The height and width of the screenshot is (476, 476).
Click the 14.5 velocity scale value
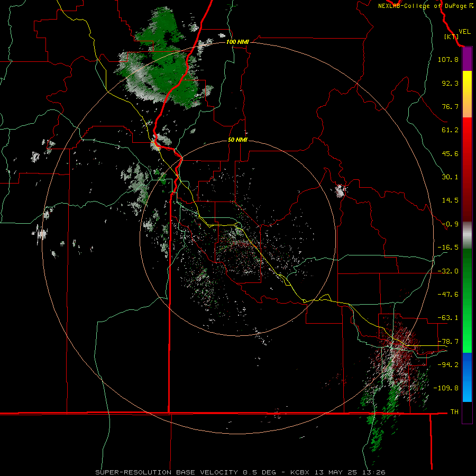[450, 200]
